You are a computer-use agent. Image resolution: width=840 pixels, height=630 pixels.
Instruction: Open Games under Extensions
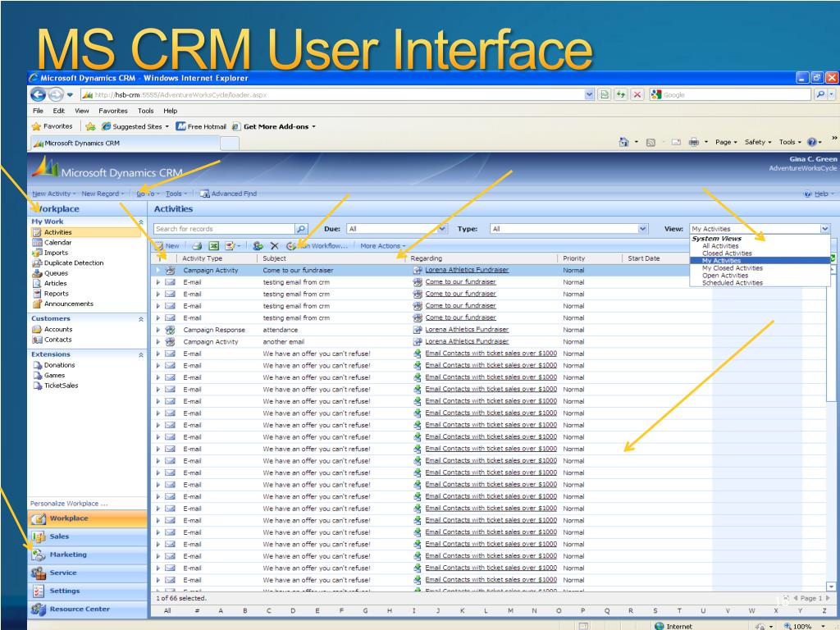54,376
